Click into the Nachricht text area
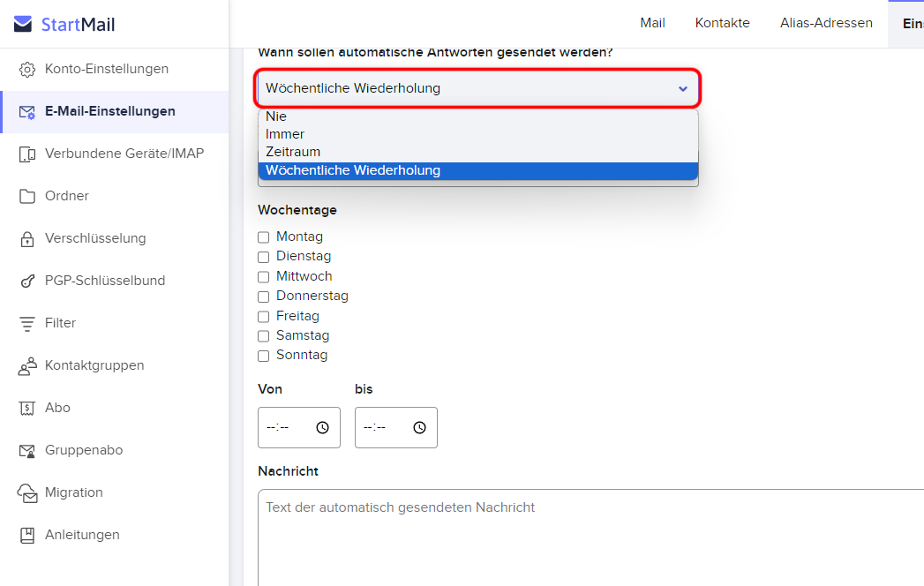This screenshot has width=924, height=586. tap(591, 537)
